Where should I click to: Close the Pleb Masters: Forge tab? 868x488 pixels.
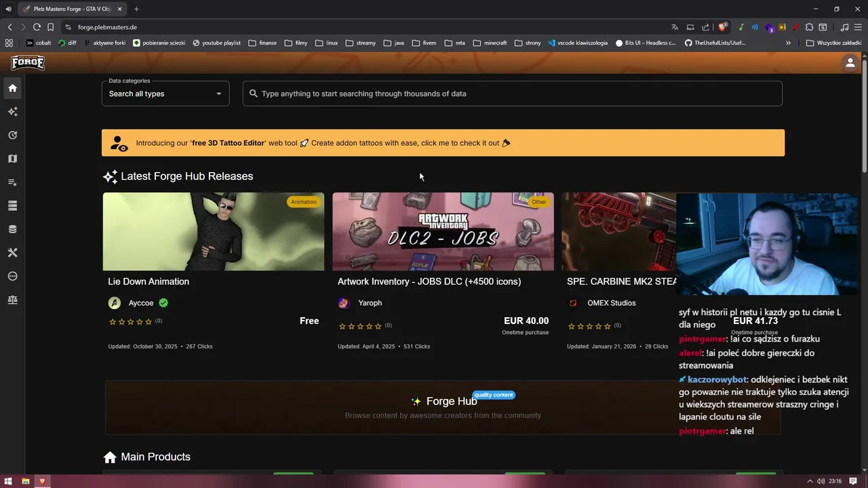[x=120, y=9]
